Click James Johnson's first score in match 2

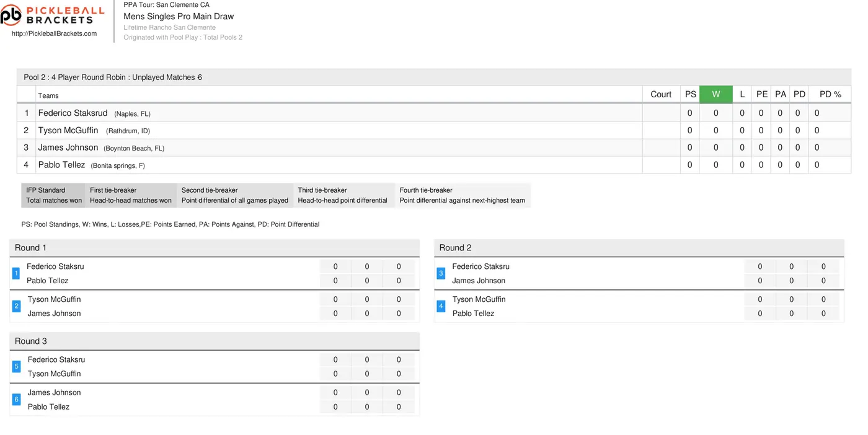point(335,314)
